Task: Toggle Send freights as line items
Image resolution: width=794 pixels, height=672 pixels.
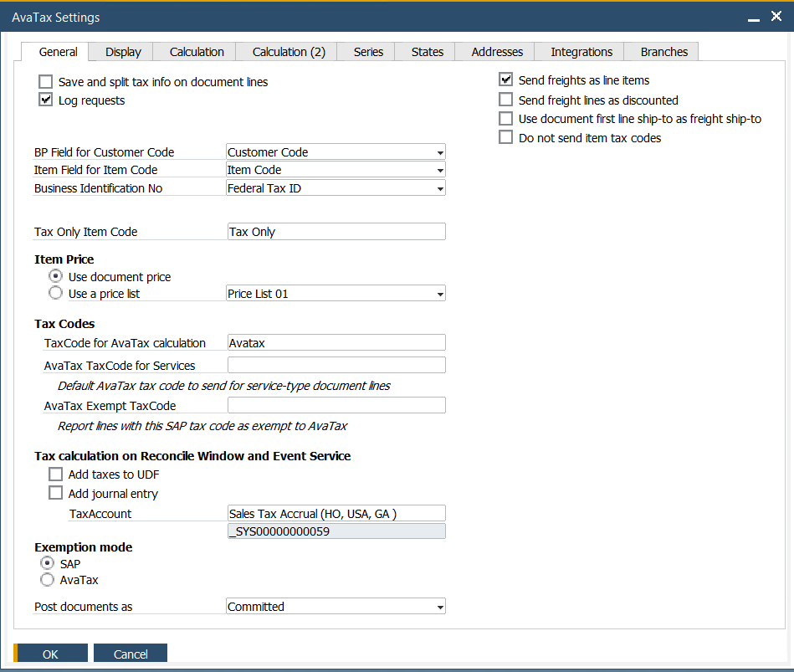Action: pos(506,80)
